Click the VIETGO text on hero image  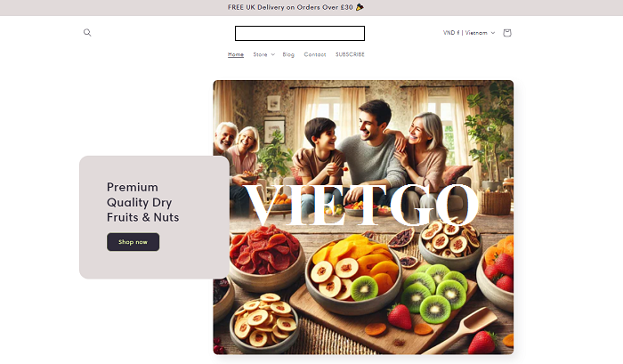(360, 206)
